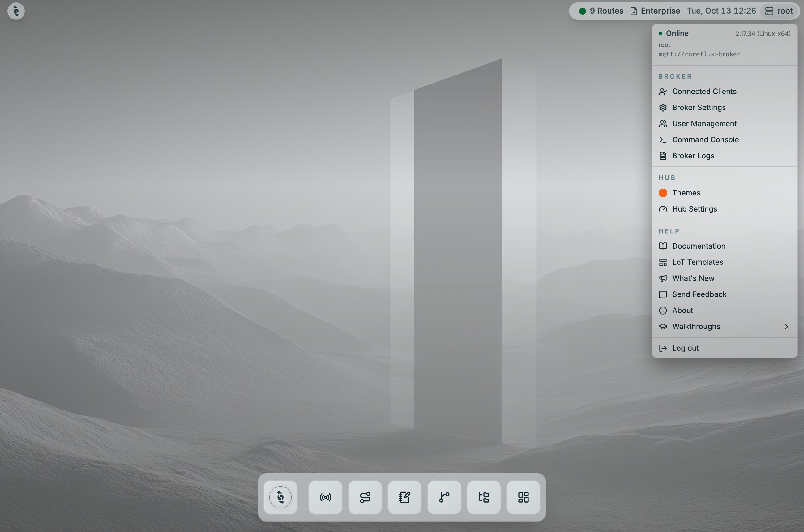Click Log out
This screenshot has height=532, width=804.
point(725,349)
